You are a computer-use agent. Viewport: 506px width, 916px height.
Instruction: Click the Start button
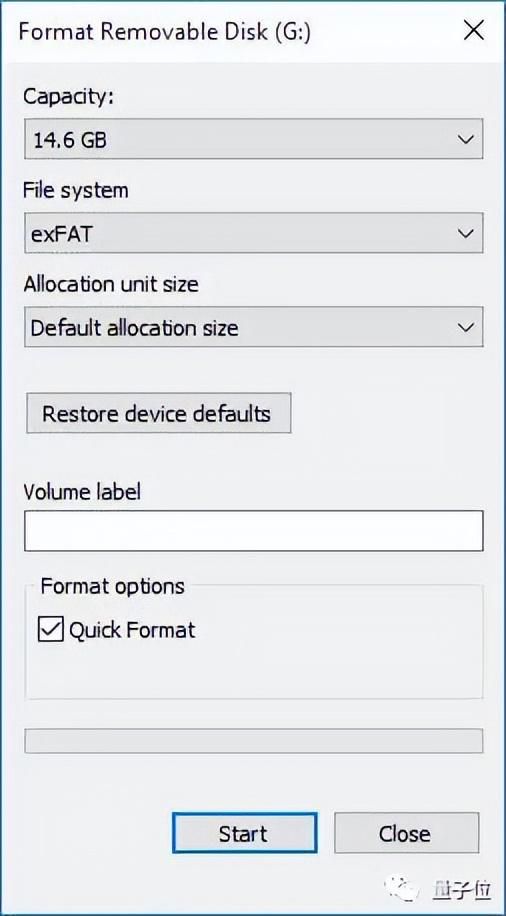coord(244,833)
